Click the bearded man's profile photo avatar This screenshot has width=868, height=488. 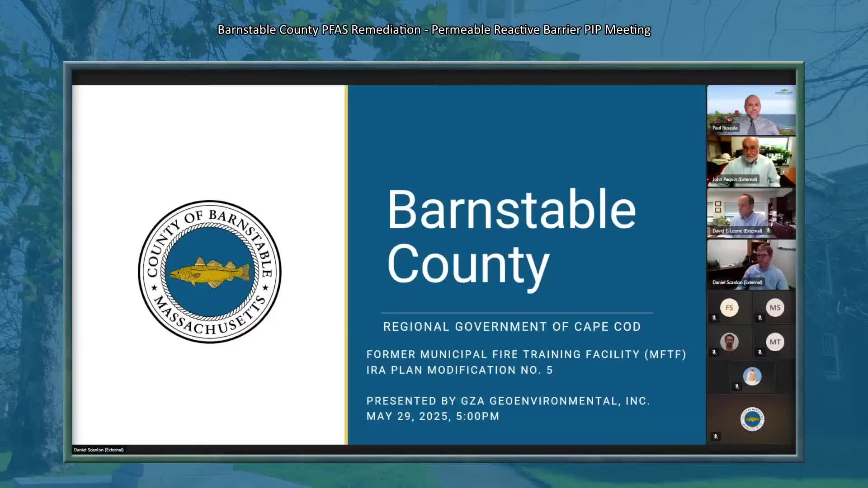pyautogui.click(x=729, y=342)
